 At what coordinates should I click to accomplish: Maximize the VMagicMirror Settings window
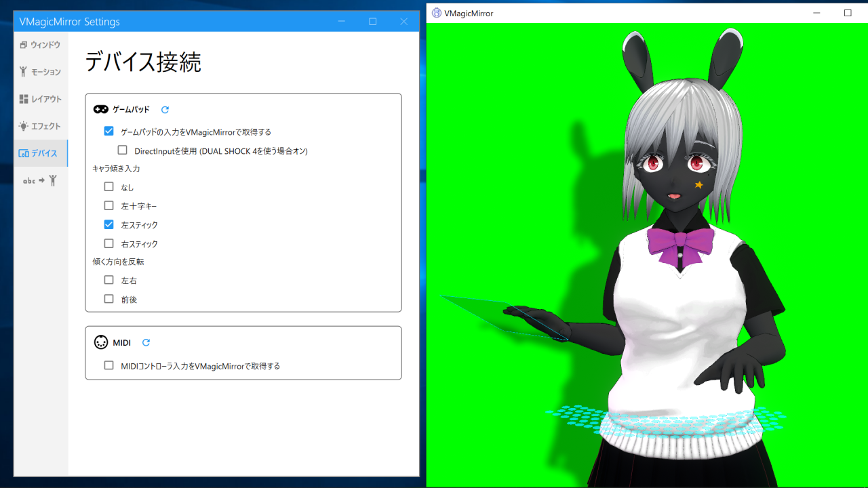(373, 22)
